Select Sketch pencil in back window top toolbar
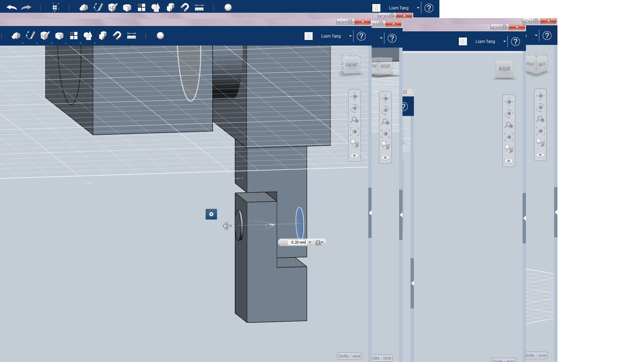The width and height of the screenshot is (644, 362). 98,7
